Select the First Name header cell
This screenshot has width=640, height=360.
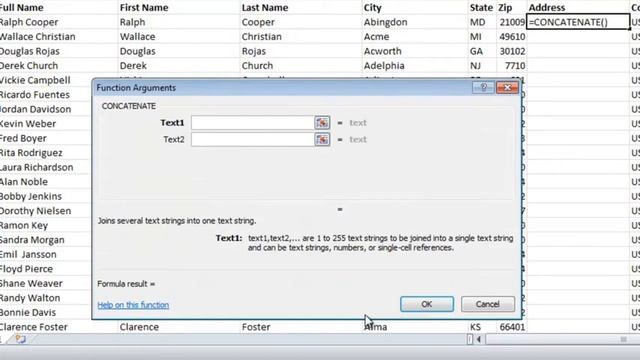(179, 7)
